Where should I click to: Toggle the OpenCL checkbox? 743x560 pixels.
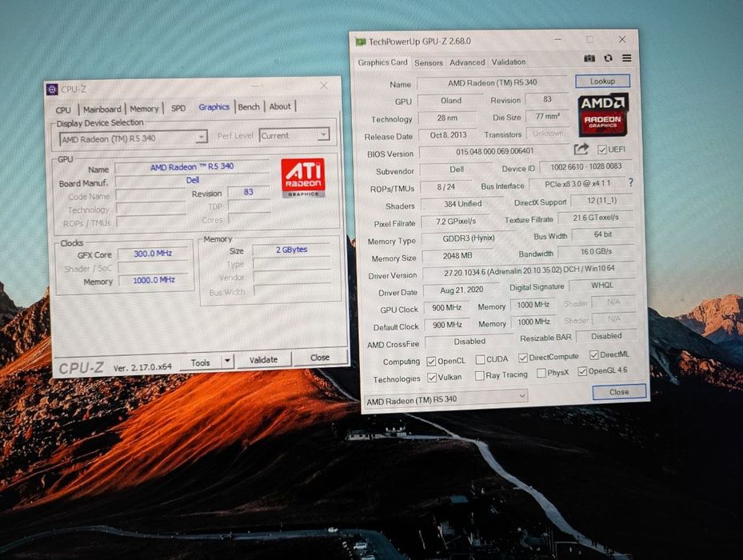(x=431, y=362)
